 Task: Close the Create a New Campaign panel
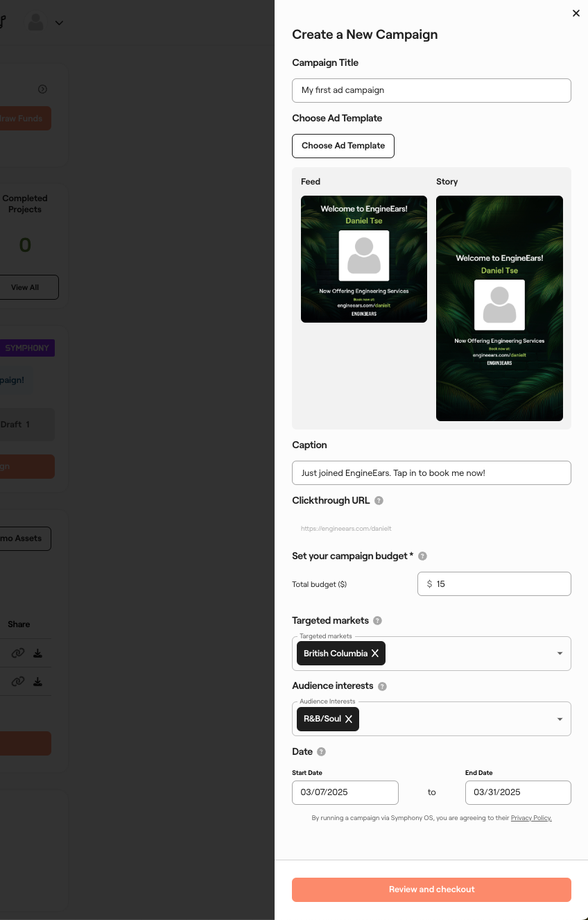coord(576,13)
